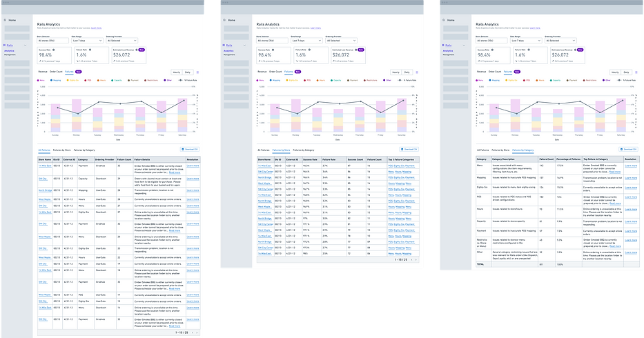Go to previous page arrow in Failures by Store table
Viewport: 644px width, 338px height.
coord(411,259)
